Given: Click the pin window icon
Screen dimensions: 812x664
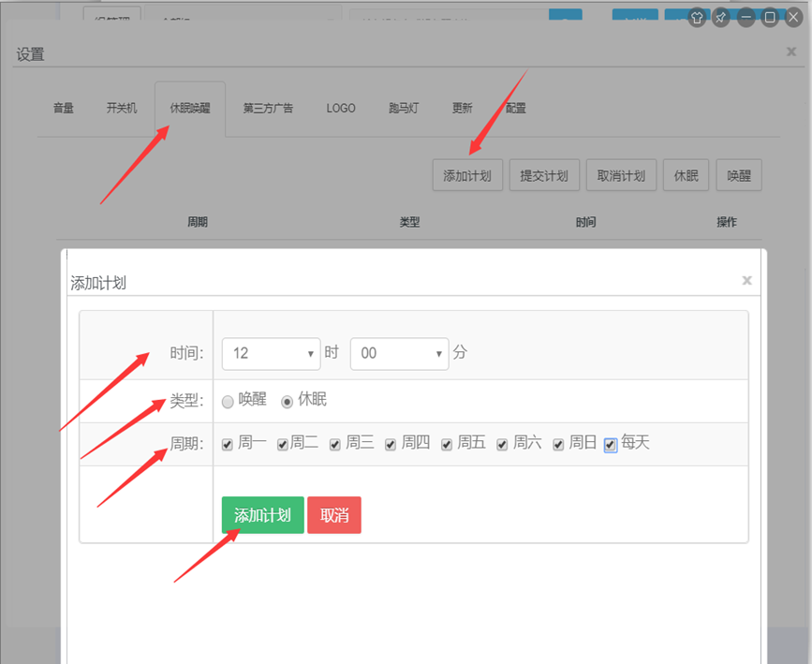Looking at the screenshot, I should [721, 17].
